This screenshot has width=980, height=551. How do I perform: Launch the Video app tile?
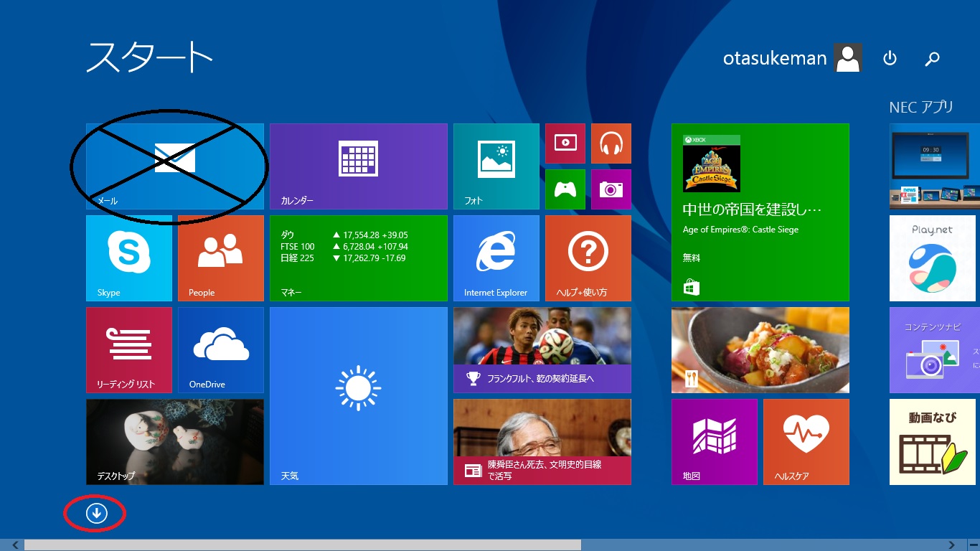[x=565, y=143]
